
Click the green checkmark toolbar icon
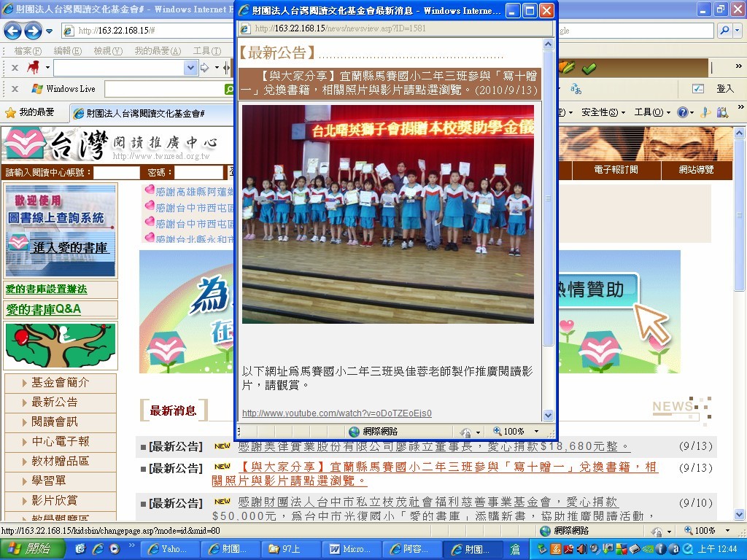point(589,68)
